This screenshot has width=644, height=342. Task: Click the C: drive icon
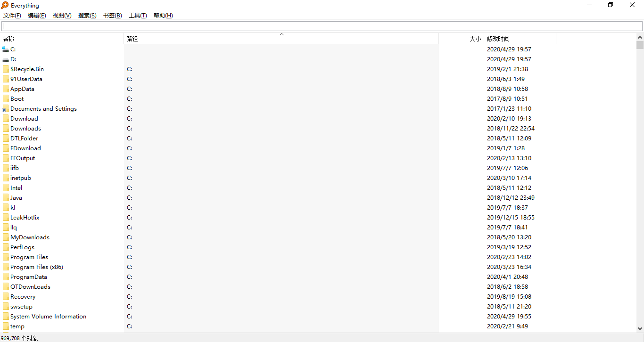[6, 49]
